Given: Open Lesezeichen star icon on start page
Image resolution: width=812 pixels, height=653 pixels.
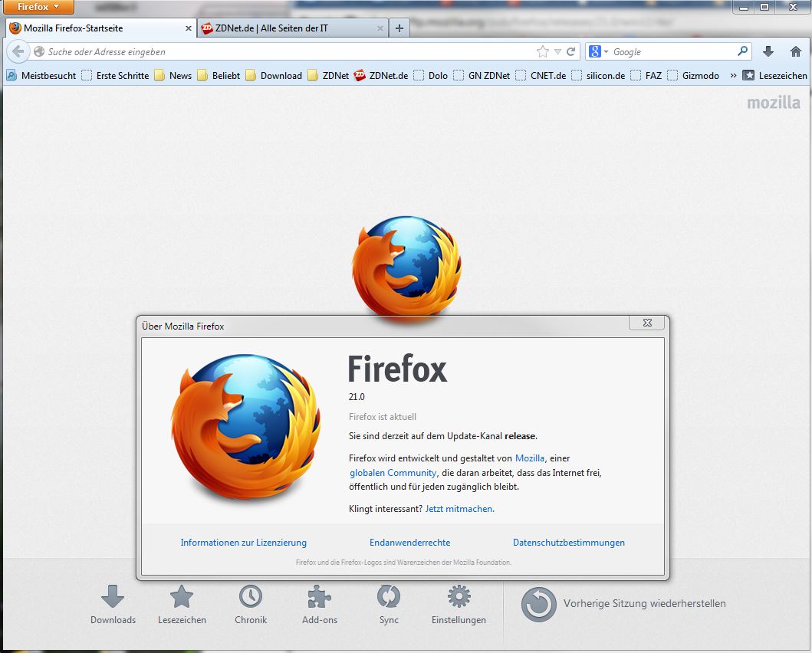Looking at the screenshot, I should click(182, 605).
